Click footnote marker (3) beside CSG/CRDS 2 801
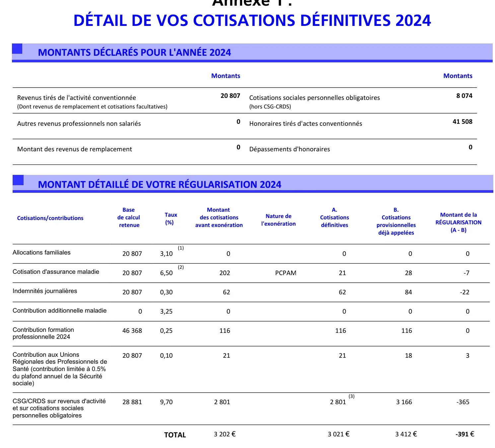The image size is (495, 448). pyautogui.click(x=351, y=397)
